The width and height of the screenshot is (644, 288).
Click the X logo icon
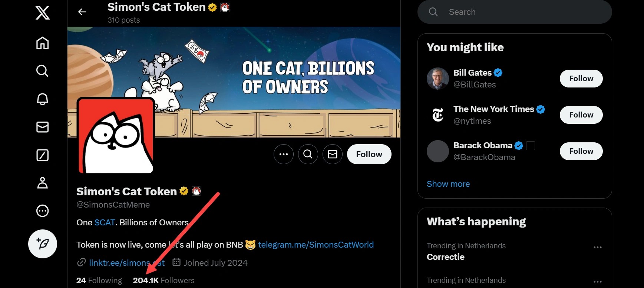point(43,13)
